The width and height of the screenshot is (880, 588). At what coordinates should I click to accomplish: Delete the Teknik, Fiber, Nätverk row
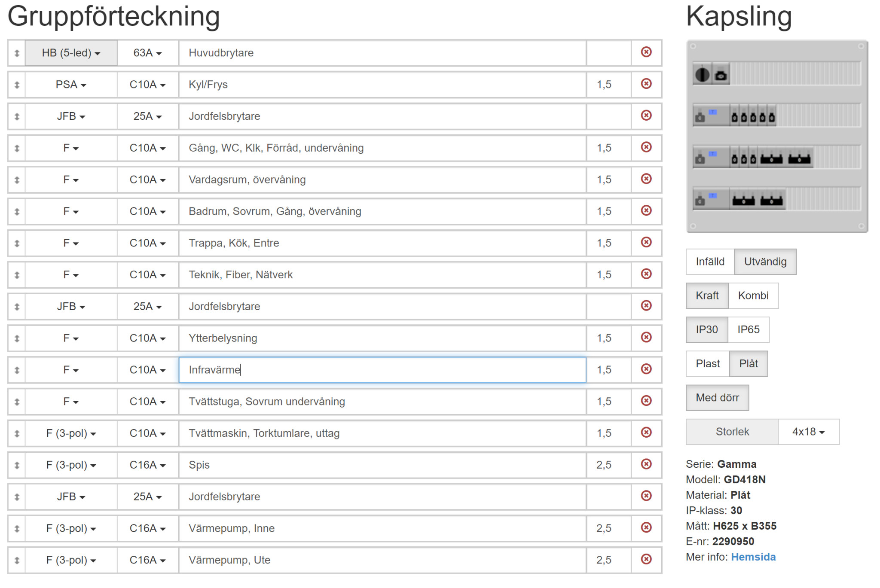point(646,274)
